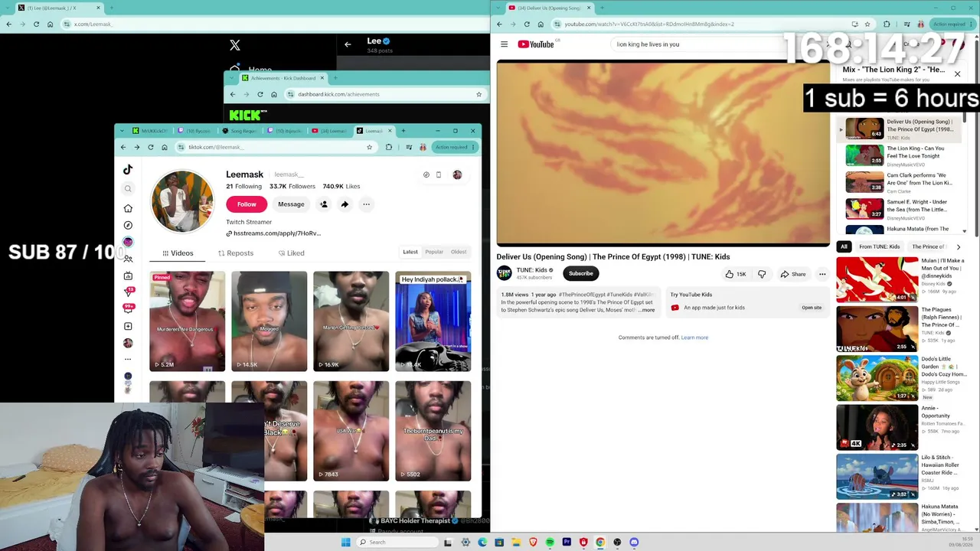
Task: Follow the Leemask TikTok account
Action: pyautogui.click(x=247, y=204)
